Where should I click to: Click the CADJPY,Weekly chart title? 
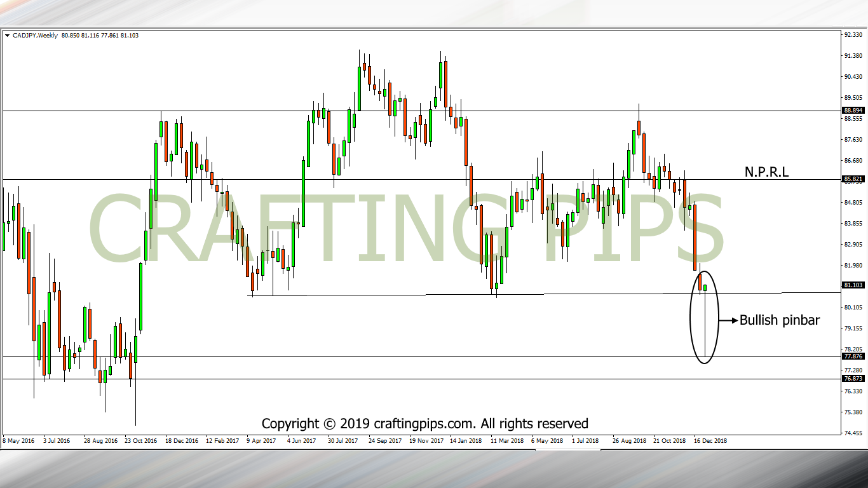(34, 36)
